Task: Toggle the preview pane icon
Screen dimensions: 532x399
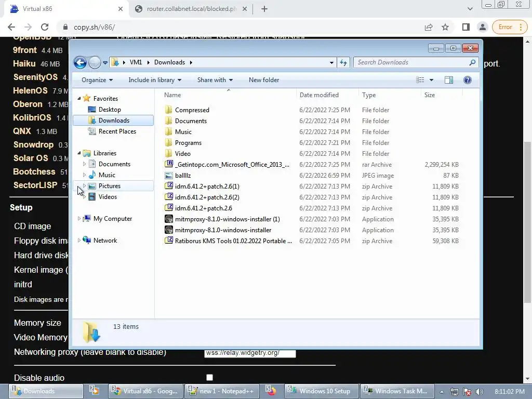Action: pyautogui.click(x=449, y=80)
